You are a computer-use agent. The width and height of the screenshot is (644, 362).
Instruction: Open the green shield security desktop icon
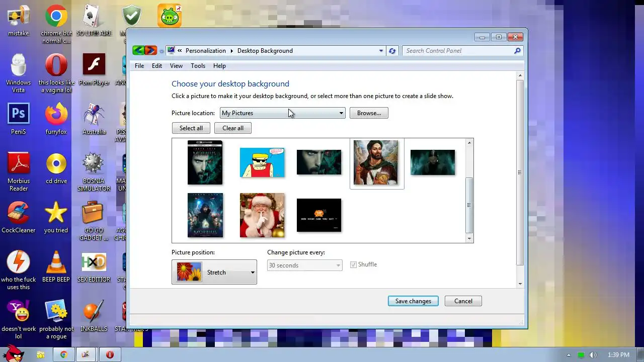click(x=132, y=16)
